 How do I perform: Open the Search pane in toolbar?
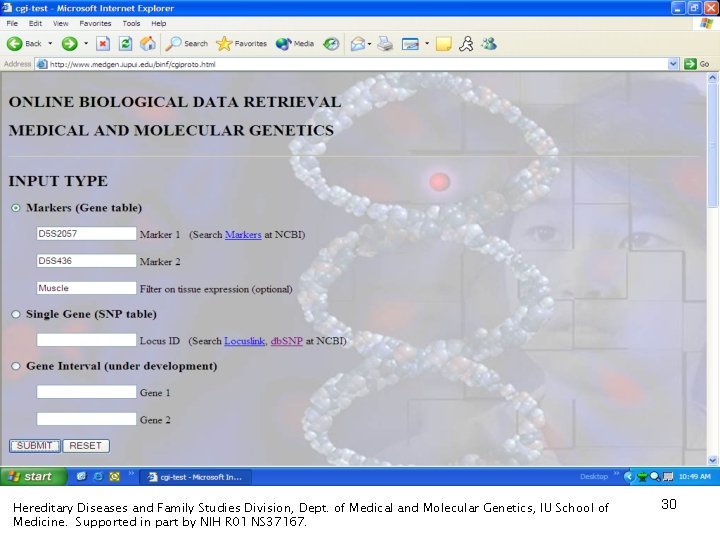pos(186,44)
